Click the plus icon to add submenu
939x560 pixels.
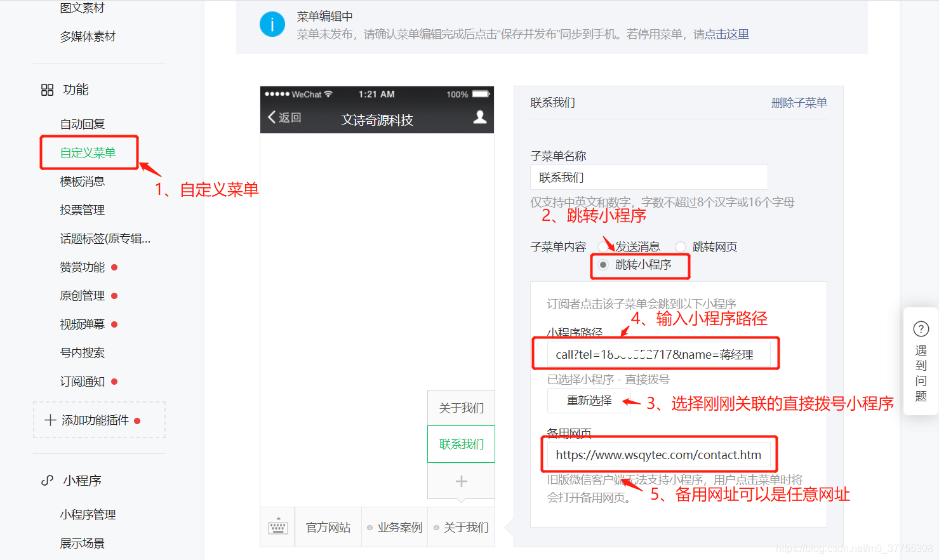(x=462, y=481)
